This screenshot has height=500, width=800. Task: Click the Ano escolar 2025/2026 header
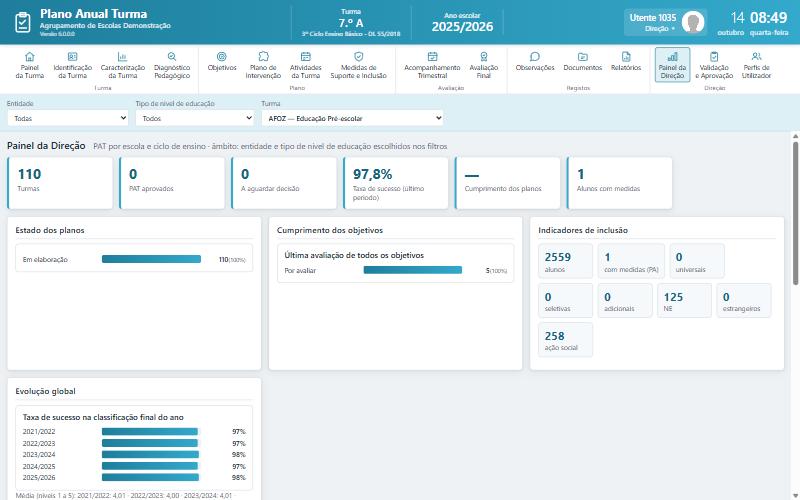pos(462,22)
